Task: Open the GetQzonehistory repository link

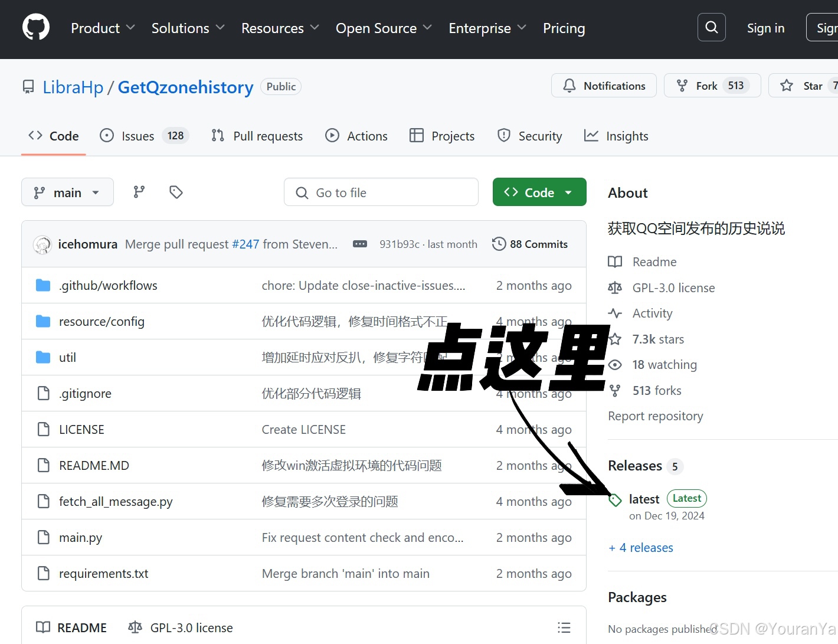Action: click(x=185, y=87)
